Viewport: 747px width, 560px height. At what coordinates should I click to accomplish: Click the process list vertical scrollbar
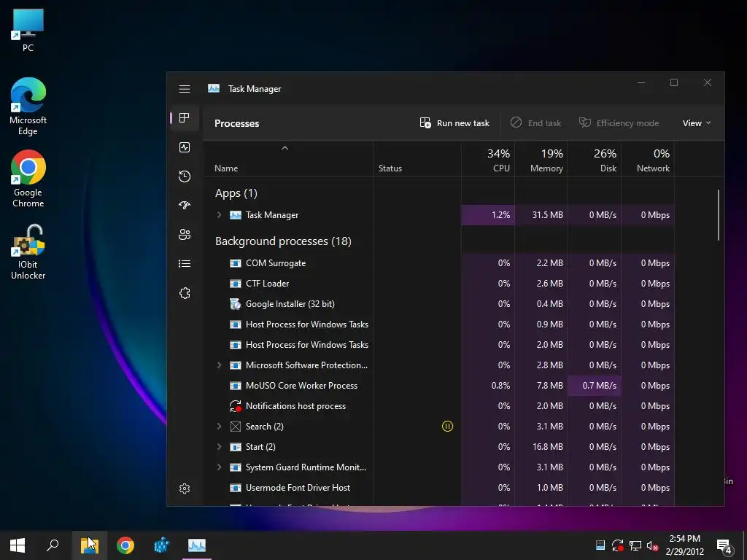pos(719,215)
